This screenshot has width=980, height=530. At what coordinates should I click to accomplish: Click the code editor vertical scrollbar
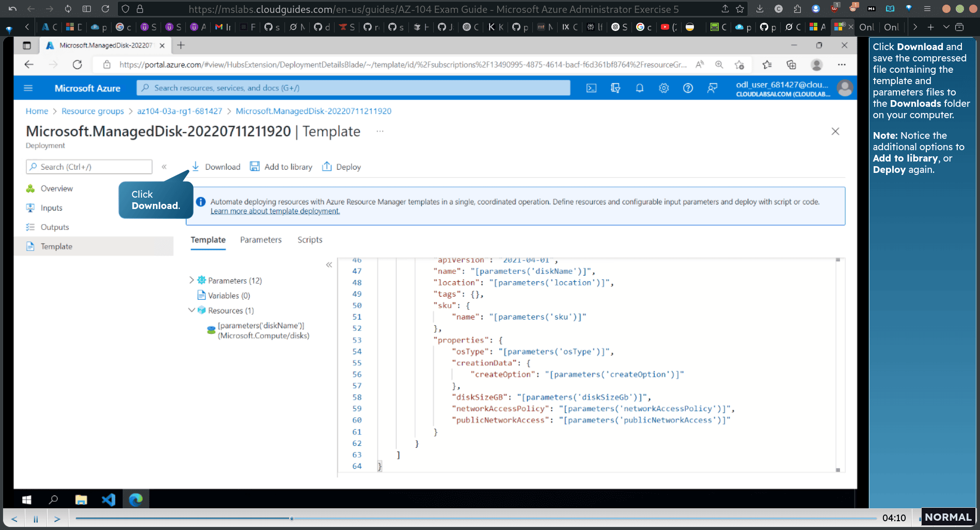pyautogui.click(x=837, y=364)
